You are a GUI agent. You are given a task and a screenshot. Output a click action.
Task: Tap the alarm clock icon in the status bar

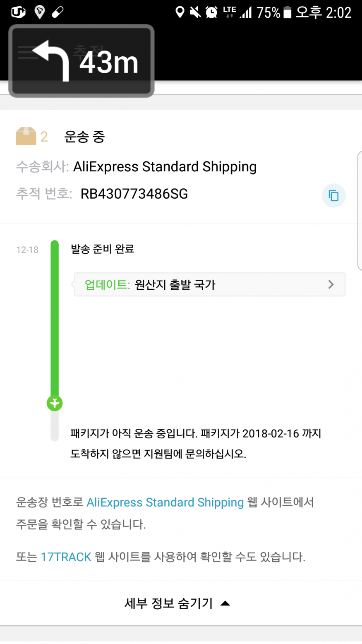(x=211, y=12)
